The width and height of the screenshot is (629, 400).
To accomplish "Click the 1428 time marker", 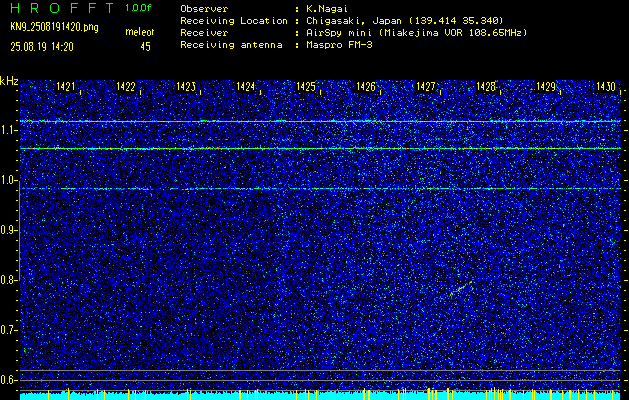I will pyautogui.click(x=486, y=86).
